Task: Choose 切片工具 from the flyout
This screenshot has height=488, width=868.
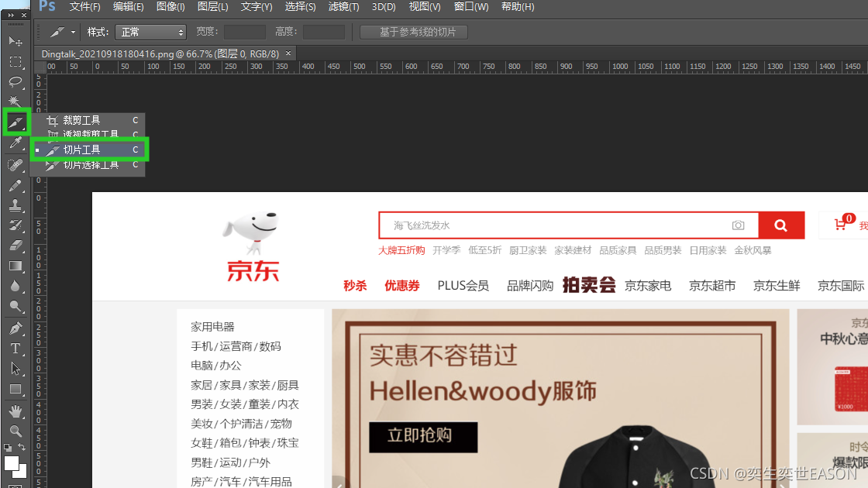Action: coord(88,149)
